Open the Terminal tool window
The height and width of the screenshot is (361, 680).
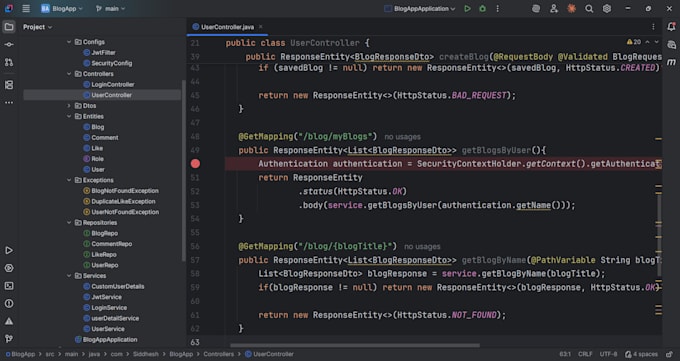[9, 286]
